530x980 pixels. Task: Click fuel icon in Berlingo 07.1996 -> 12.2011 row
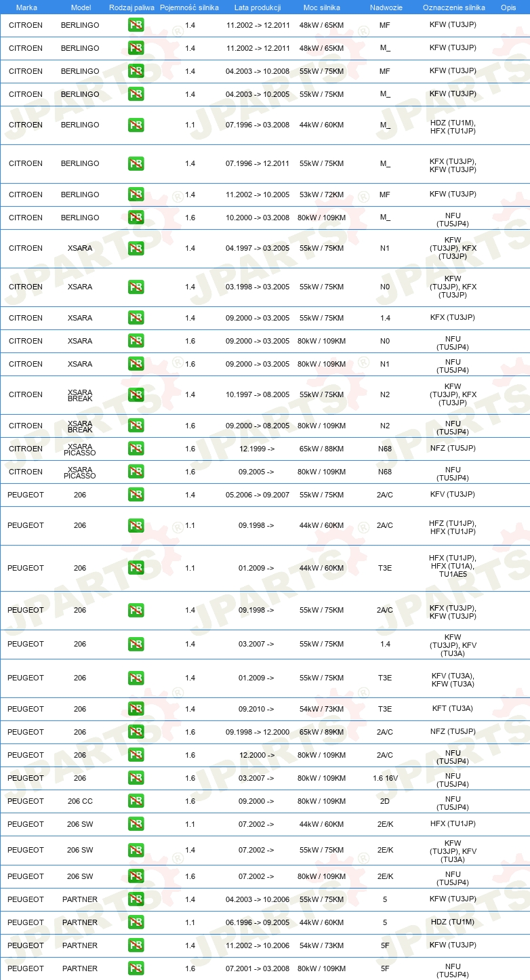[x=136, y=163]
